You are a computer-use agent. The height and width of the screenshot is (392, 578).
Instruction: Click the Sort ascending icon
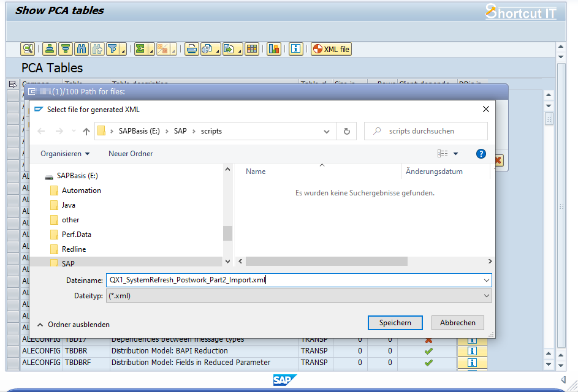click(x=49, y=49)
